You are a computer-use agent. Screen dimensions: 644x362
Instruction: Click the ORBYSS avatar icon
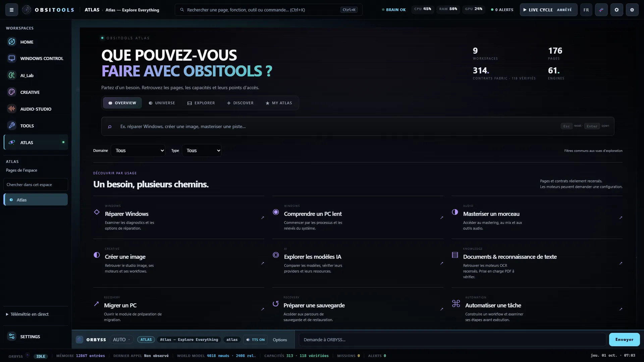pos(79,340)
